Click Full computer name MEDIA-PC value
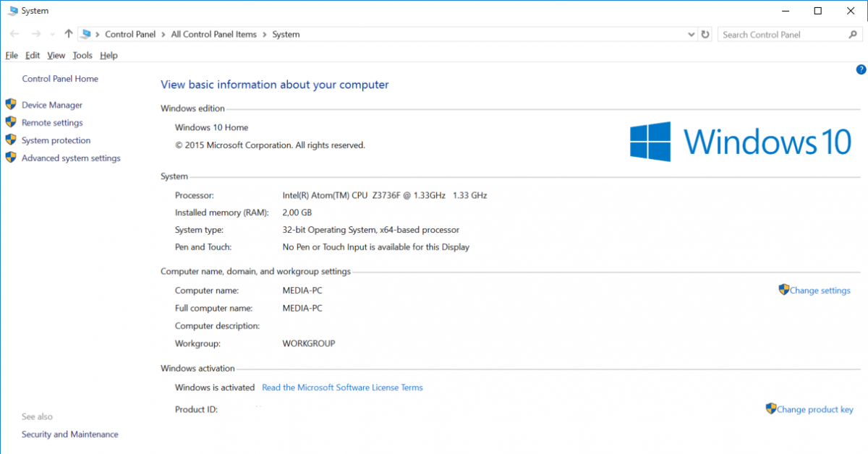Screen dimensions: 868x454 [302, 308]
